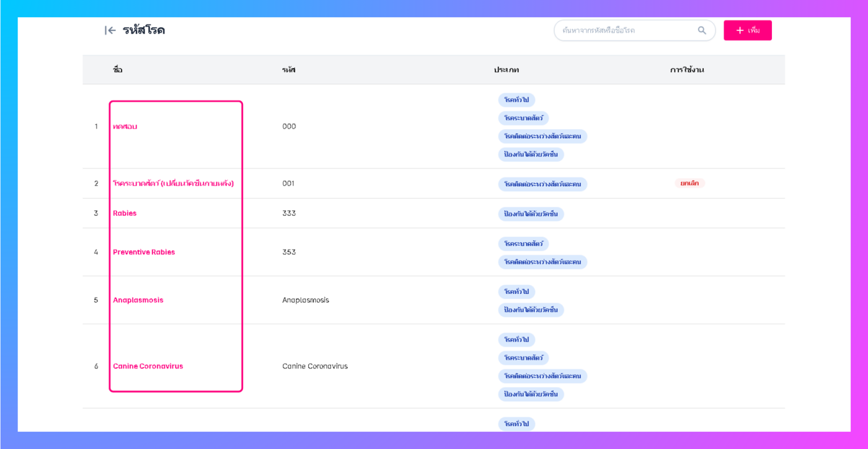Click the red ยกเลิก status badge
Screen dimensions: 868x449
[x=689, y=184]
